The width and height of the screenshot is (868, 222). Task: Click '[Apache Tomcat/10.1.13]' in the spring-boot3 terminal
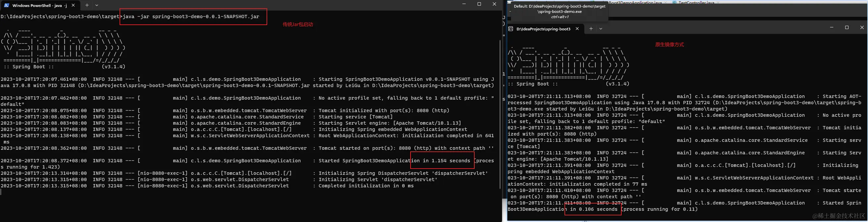pos(574,159)
